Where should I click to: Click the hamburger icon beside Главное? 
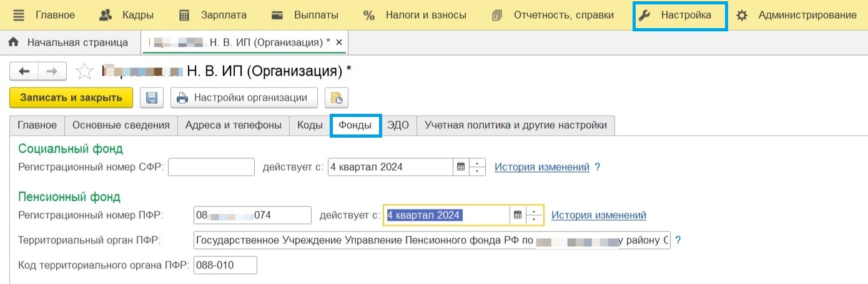tap(19, 15)
